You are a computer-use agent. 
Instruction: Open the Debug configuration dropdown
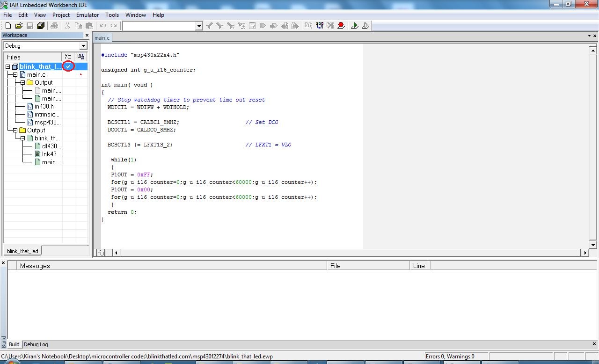click(x=83, y=46)
